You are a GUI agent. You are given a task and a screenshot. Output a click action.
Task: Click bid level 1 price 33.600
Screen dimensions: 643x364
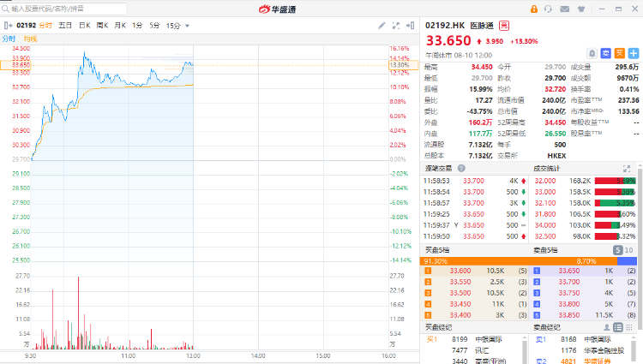[460, 271]
